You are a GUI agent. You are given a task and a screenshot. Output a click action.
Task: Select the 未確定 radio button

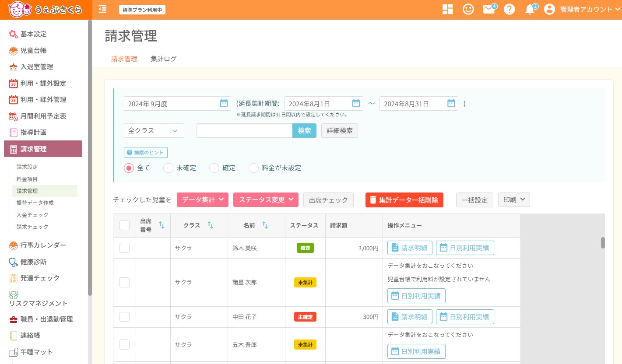tap(168, 168)
